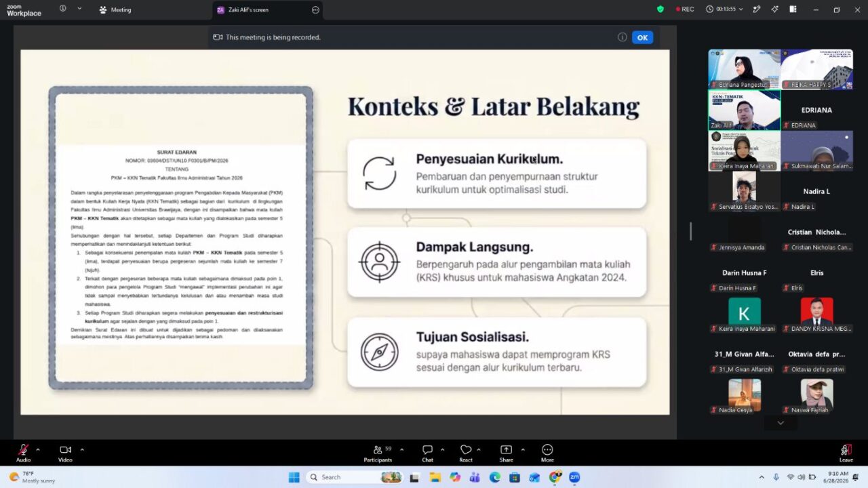This screenshot has height=488, width=868.
Task: Open the annotate pen tool icon
Action: click(757, 9)
